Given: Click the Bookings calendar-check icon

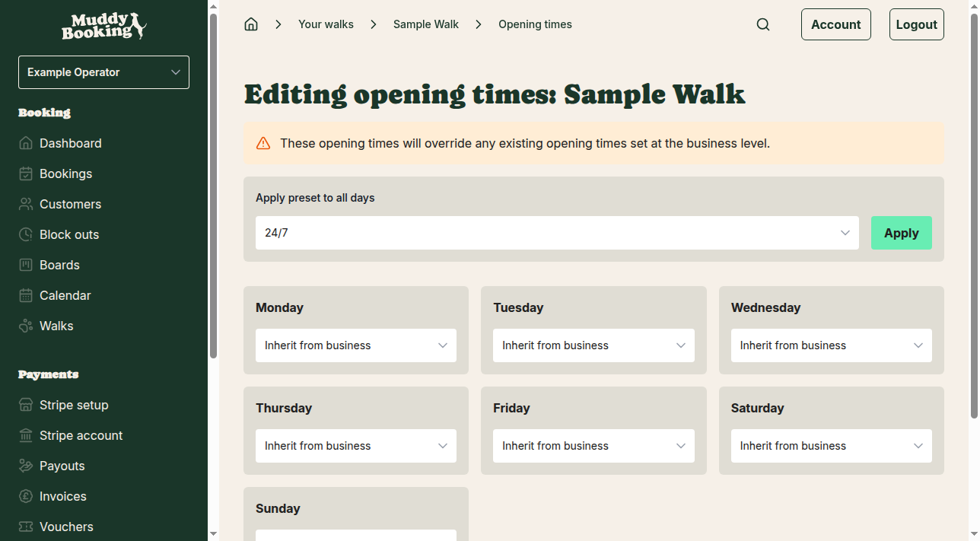Looking at the screenshot, I should coord(26,173).
